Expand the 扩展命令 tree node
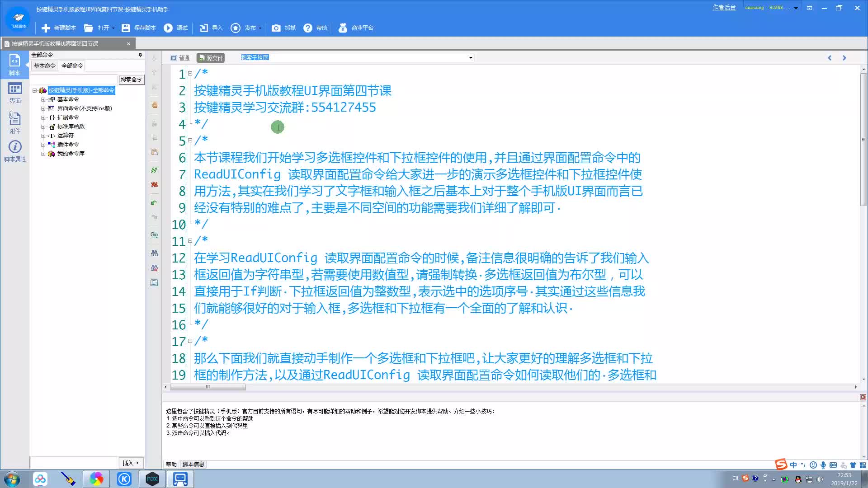Image resolution: width=868 pixels, height=488 pixels. pos(43,117)
